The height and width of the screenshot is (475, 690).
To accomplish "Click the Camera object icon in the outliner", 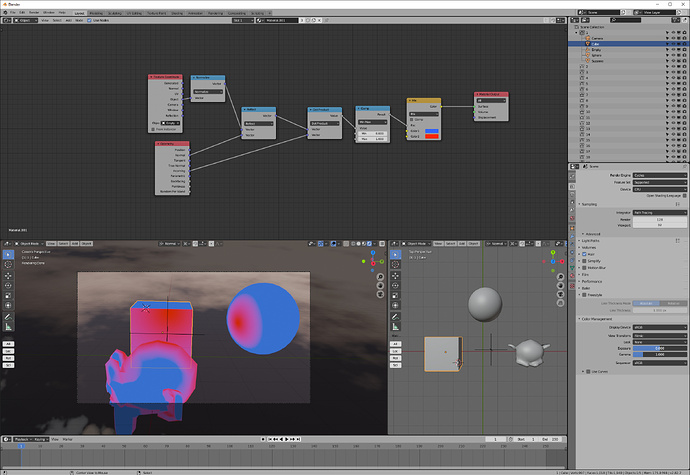I will [x=587, y=38].
